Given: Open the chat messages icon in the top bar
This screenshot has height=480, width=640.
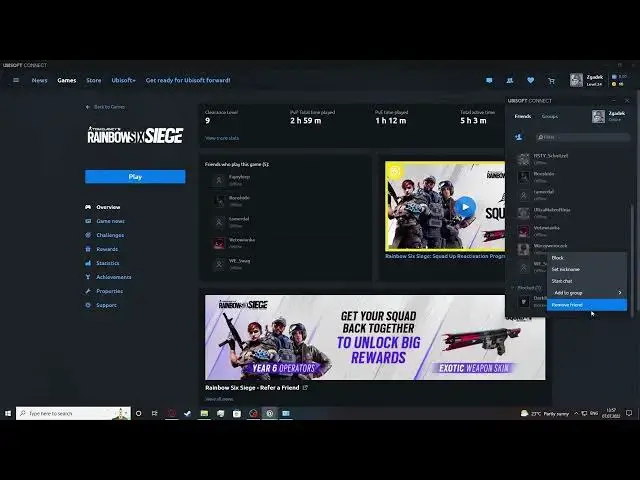Looking at the screenshot, I should tap(489, 80).
